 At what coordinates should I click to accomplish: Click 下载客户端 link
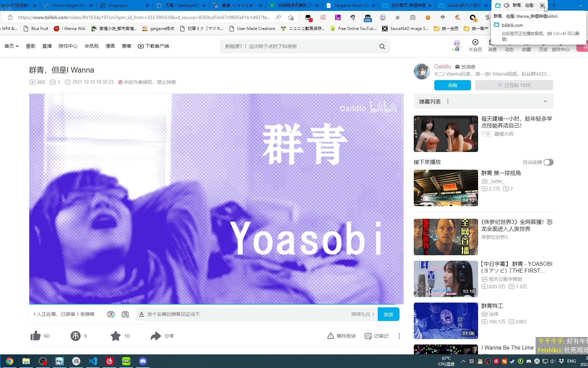(x=153, y=46)
